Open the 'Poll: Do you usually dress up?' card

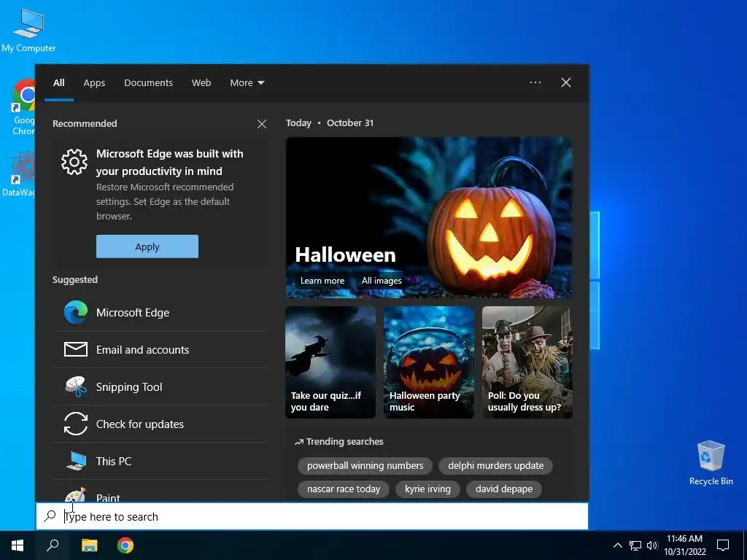click(527, 362)
